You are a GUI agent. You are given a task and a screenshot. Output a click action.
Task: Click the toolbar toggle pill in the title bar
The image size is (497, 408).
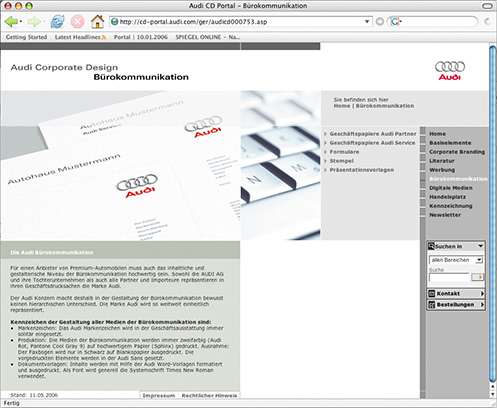[488, 6]
